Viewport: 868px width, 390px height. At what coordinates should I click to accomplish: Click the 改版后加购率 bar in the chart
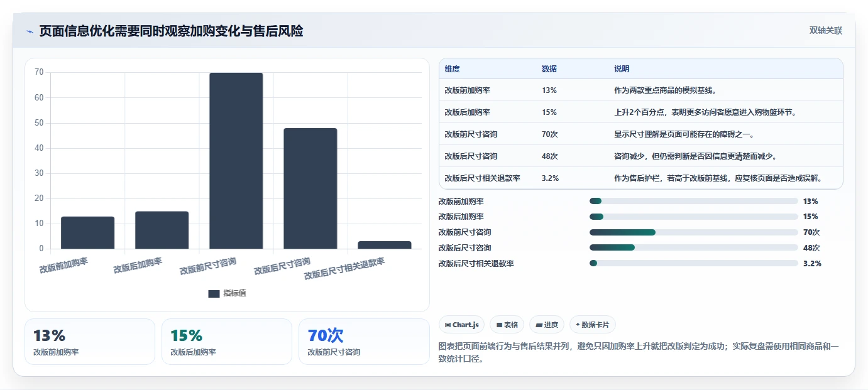(x=162, y=230)
